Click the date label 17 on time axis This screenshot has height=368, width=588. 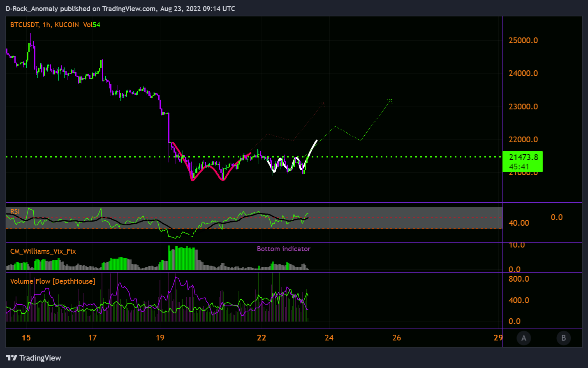pyautogui.click(x=93, y=338)
